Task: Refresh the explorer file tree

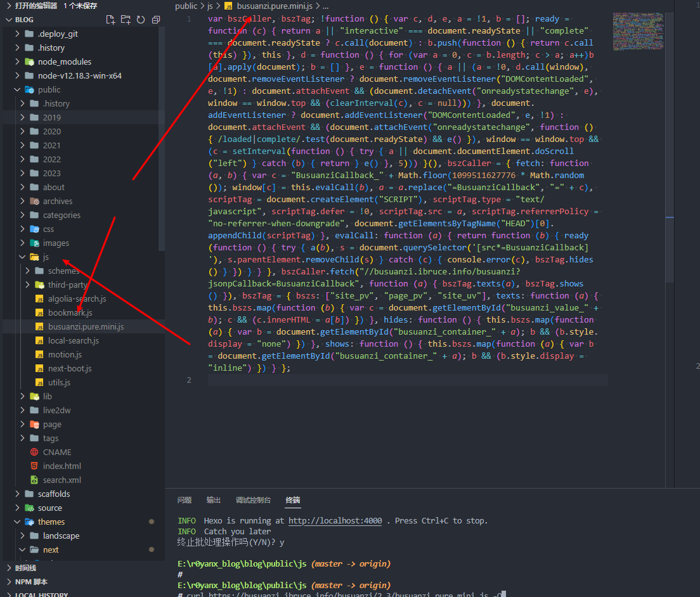Action: (141, 20)
